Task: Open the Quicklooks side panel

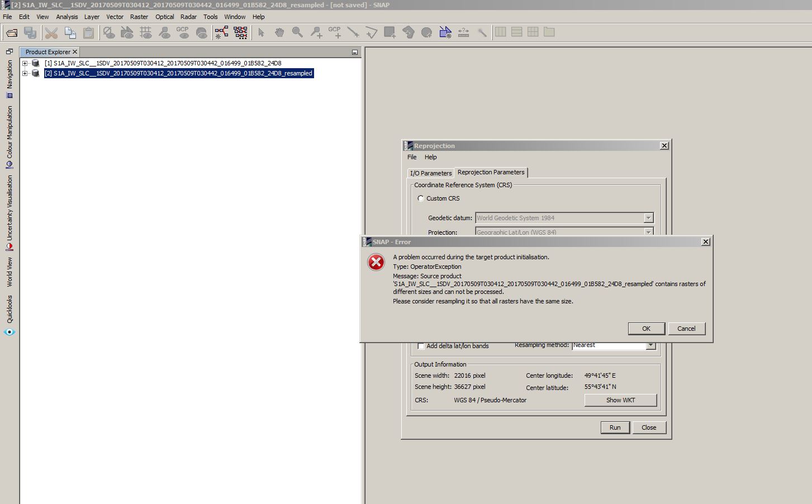Action: click(x=10, y=316)
